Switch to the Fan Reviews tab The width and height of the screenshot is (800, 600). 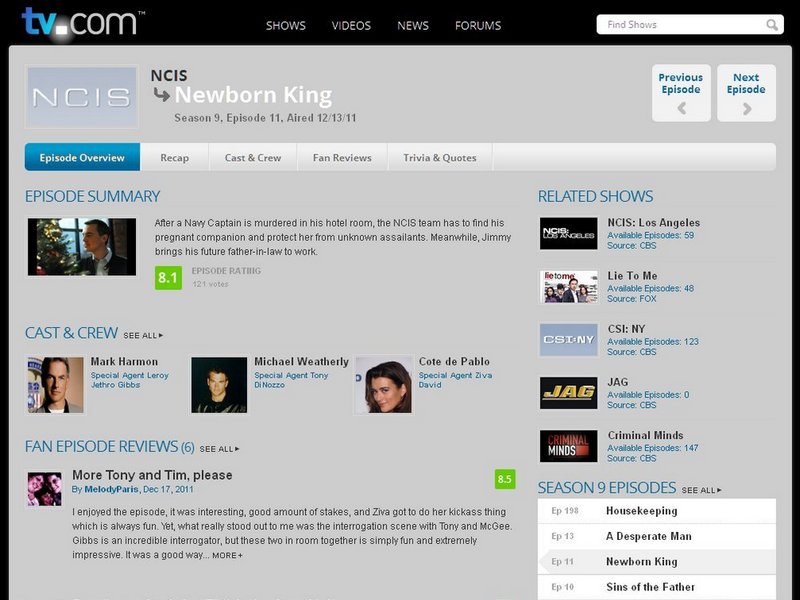pos(342,157)
